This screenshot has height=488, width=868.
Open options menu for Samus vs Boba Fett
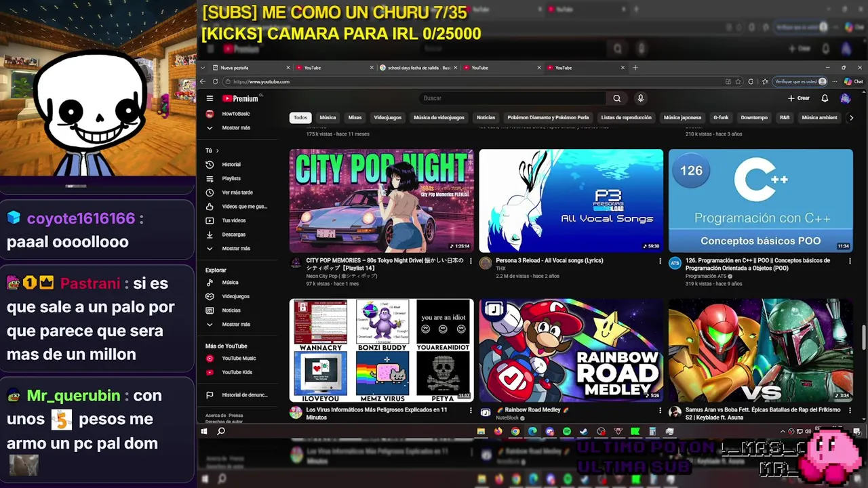[850, 410]
